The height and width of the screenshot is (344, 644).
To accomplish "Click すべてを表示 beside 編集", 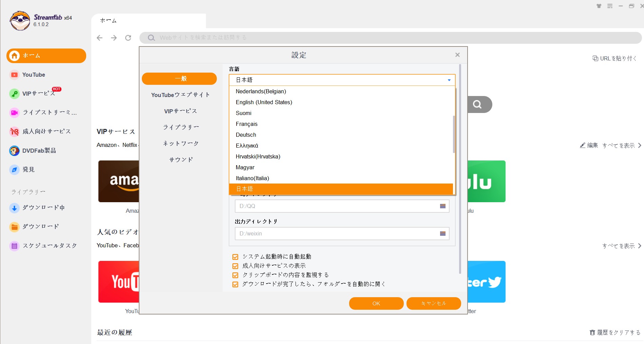I will click(622, 145).
